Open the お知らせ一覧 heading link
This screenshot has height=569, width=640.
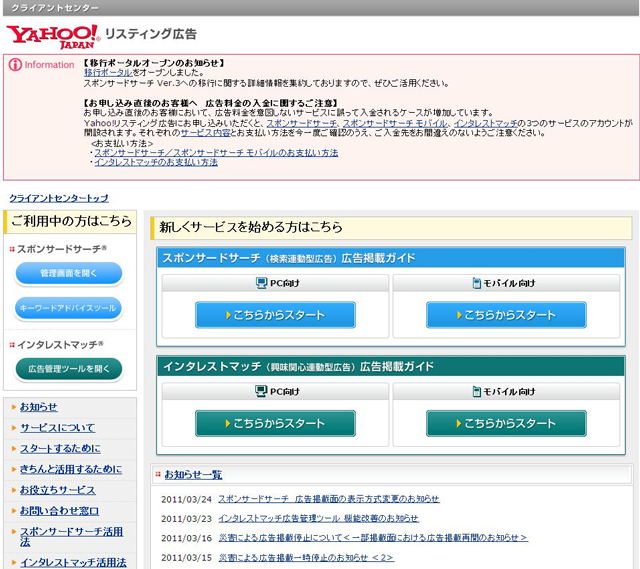[193, 474]
